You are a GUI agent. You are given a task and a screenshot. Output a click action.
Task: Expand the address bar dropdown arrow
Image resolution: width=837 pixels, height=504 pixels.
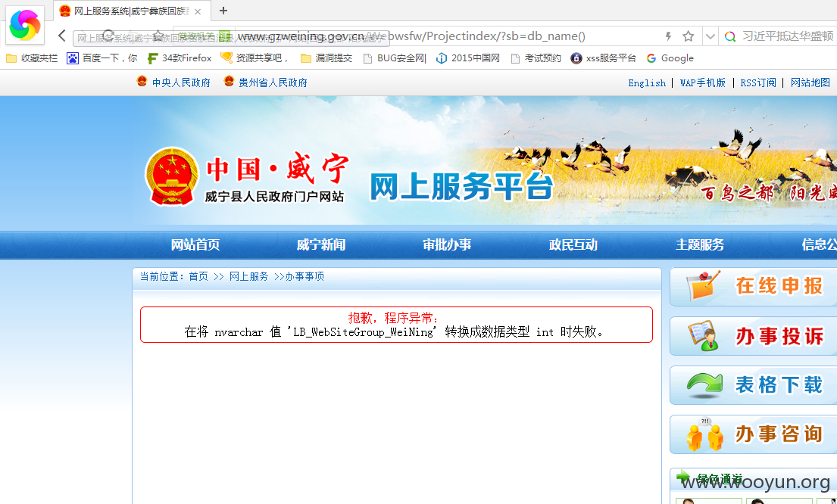[x=710, y=36]
